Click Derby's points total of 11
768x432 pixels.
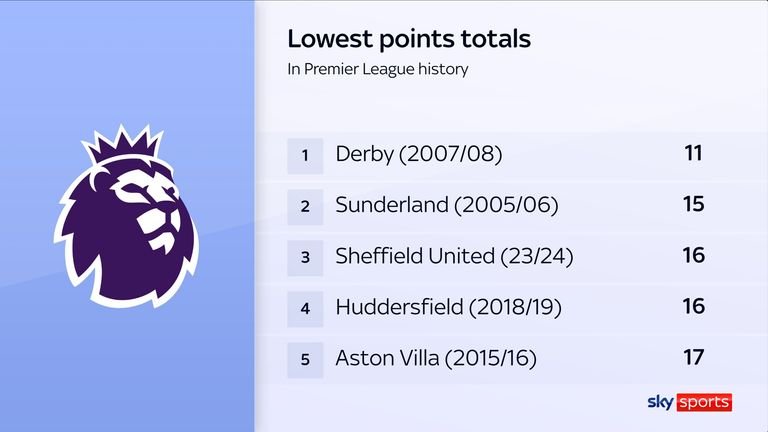(x=693, y=154)
